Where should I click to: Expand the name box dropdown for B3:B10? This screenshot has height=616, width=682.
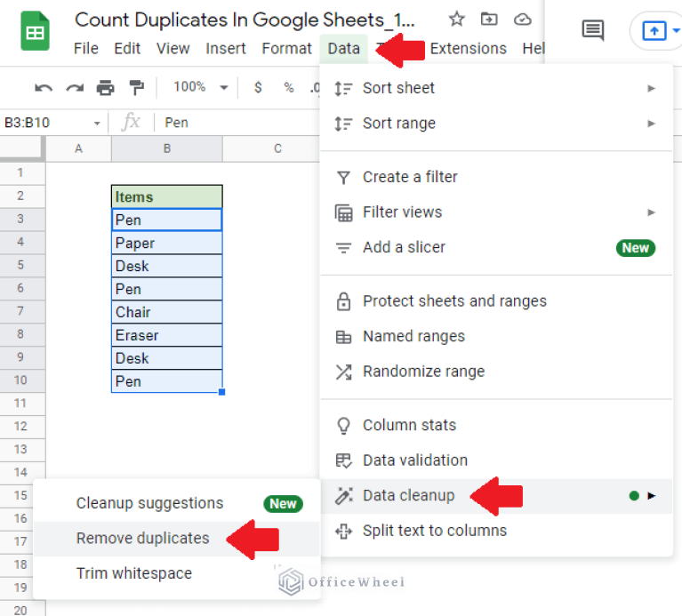(x=97, y=123)
